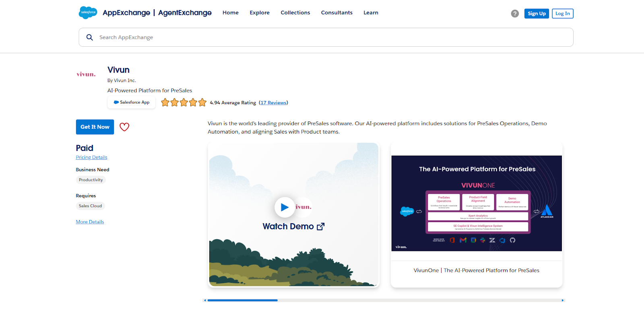Click the Salesforce cloud logo

coord(88,12)
